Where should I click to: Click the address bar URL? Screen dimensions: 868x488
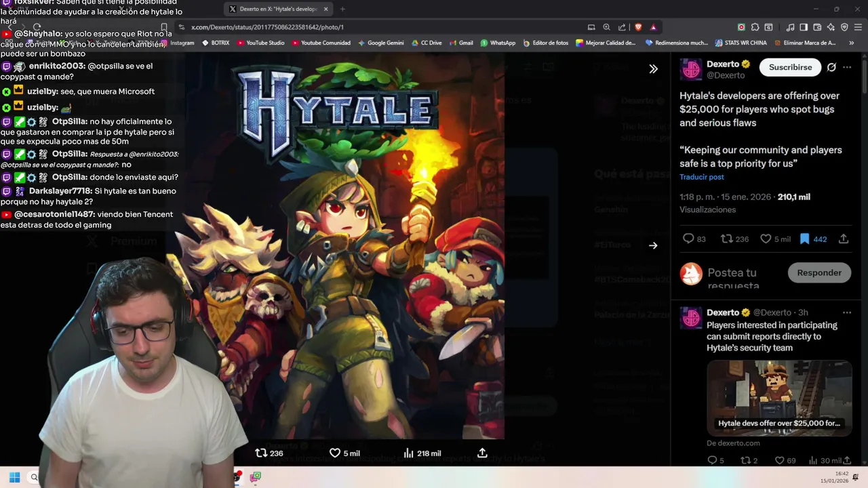click(267, 27)
